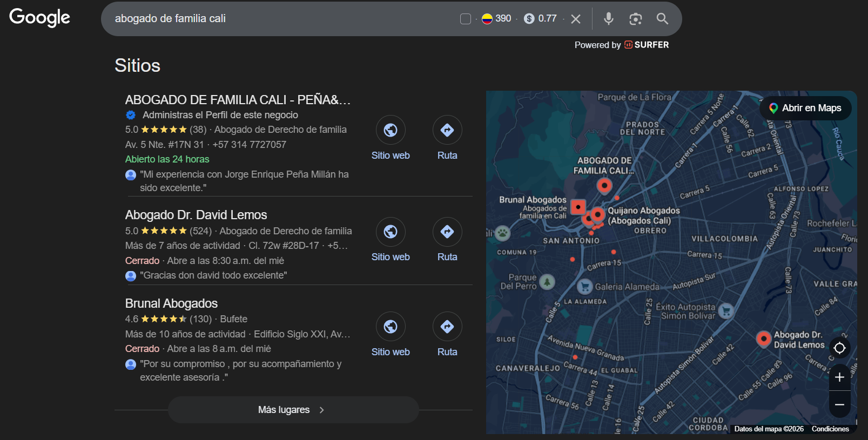Zoom out the map with minus
This screenshot has height=440, width=868.
coord(839,404)
